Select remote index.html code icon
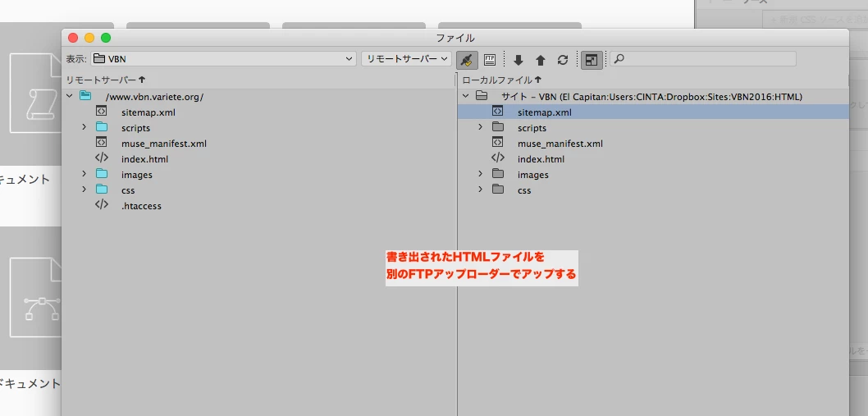The height and width of the screenshot is (416, 868). point(101,158)
